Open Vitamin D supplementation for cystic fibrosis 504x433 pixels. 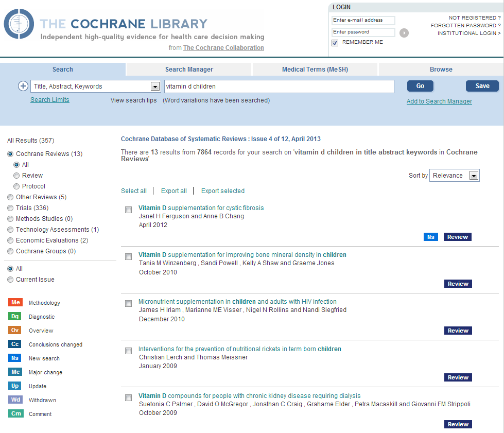coord(201,208)
